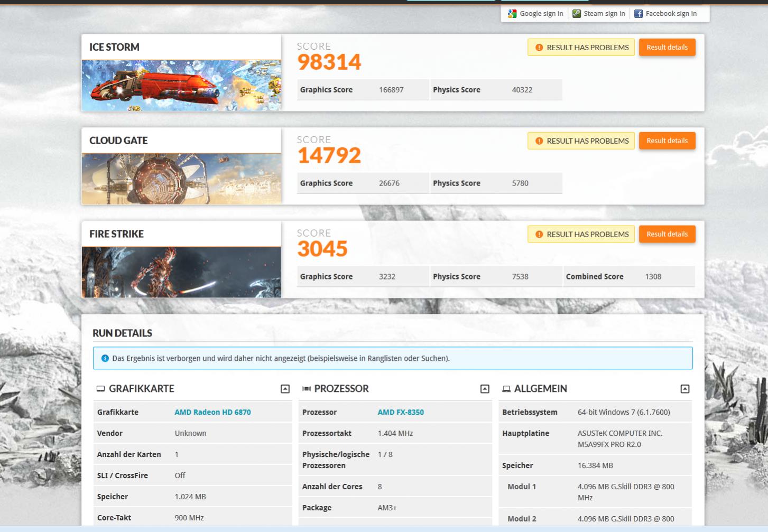Click the CLOUD GATE title

(118, 141)
